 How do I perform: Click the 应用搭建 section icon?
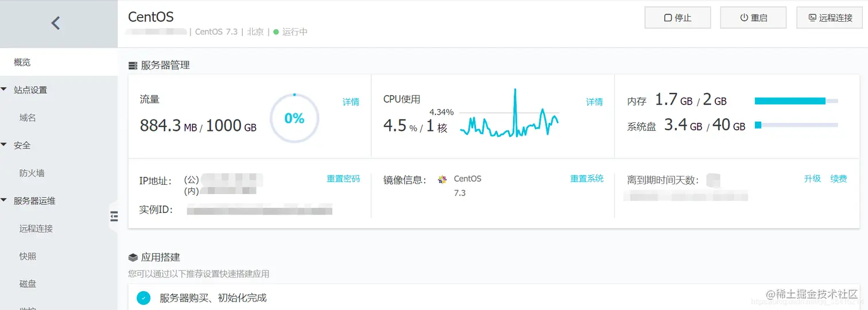(x=133, y=257)
